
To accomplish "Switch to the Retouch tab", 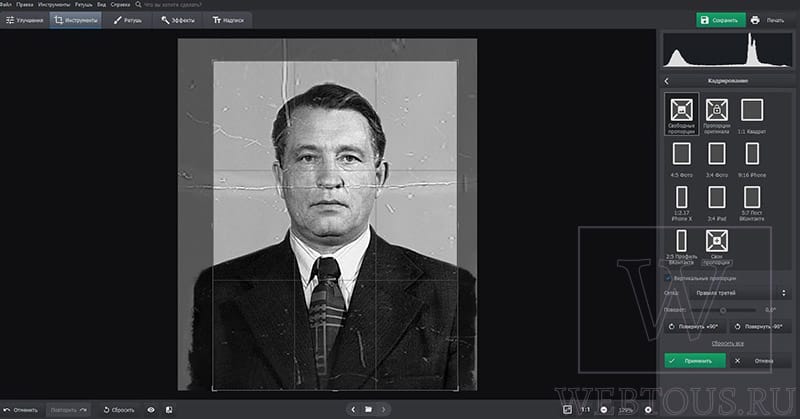I will [x=128, y=20].
